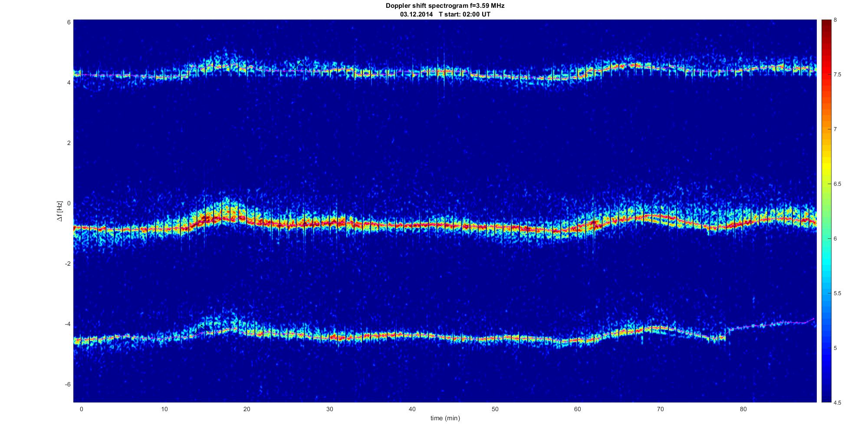The height and width of the screenshot is (432, 868).
Task: Click the title "Doppler shift spectrogram f=3.59 MHz"
Action: click(445, 6)
